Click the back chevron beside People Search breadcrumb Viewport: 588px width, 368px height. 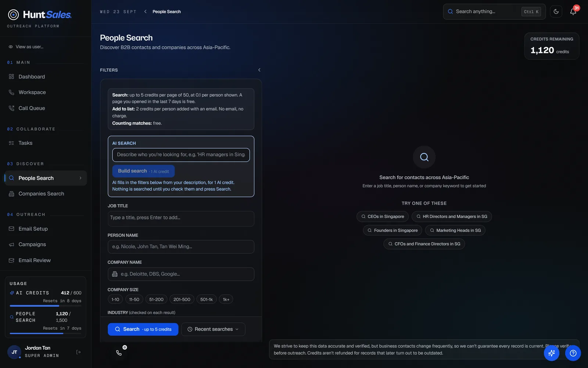click(146, 11)
